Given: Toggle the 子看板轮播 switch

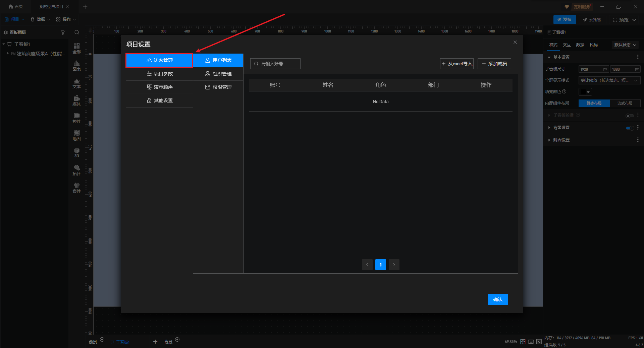Looking at the screenshot, I should point(630,116).
